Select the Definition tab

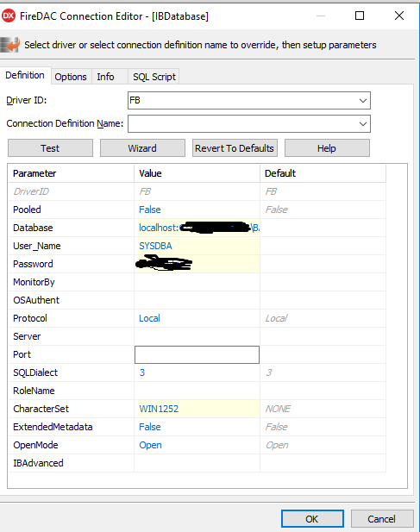point(25,75)
